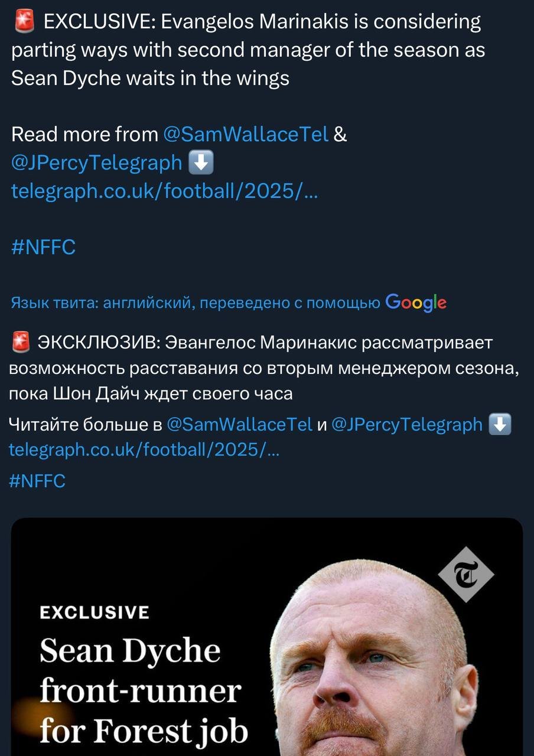The image size is (534, 756).
Task: Open the #NFFC hashtag under the Russian translation
Action: tap(37, 481)
